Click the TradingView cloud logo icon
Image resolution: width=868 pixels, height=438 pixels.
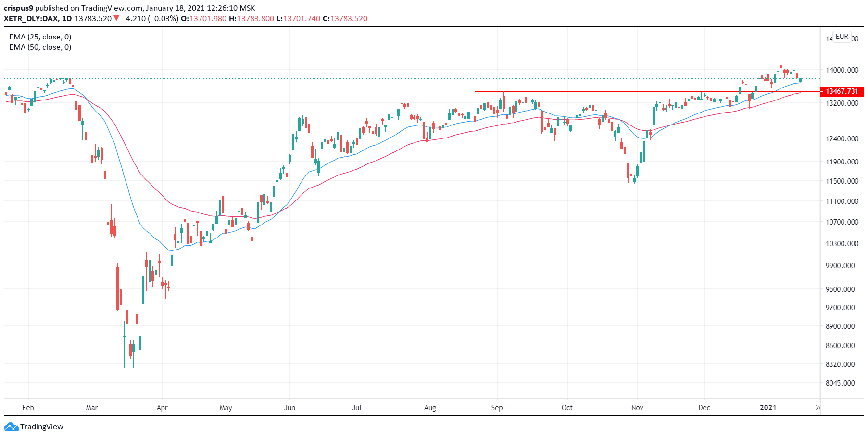[11, 426]
